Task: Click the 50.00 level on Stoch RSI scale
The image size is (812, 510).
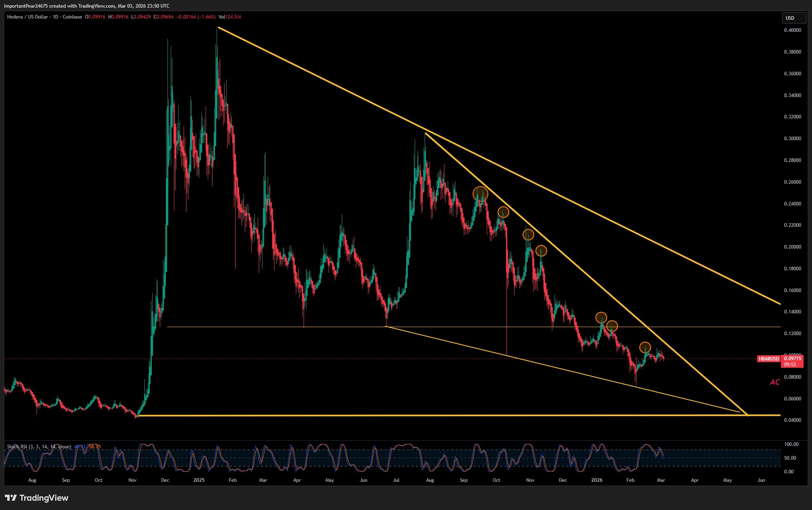Action: [790, 458]
